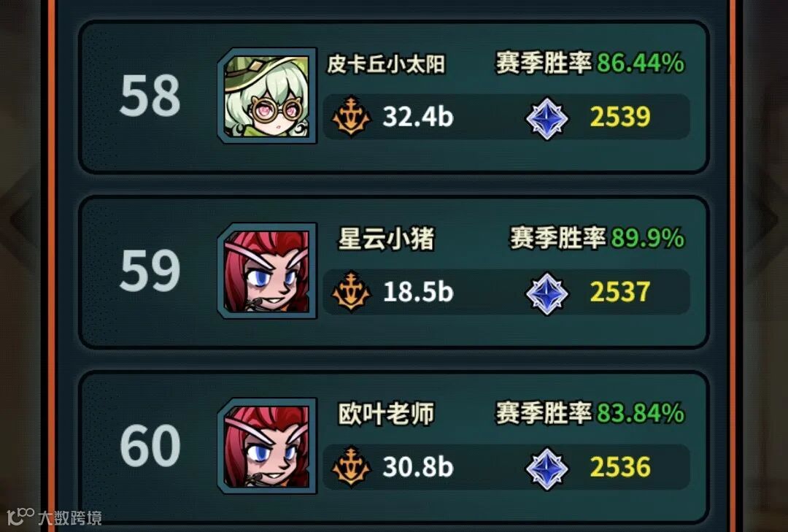This screenshot has width=788, height=532.
Task: Click blue star gem beside 2539
Action: click(x=546, y=118)
